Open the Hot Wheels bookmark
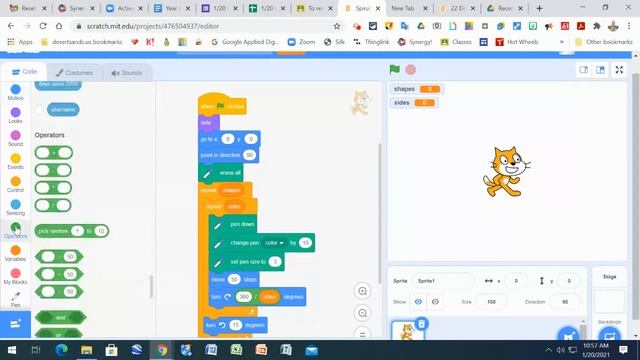This screenshot has width=640, height=360. pyautogui.click(x=517, y=42)
